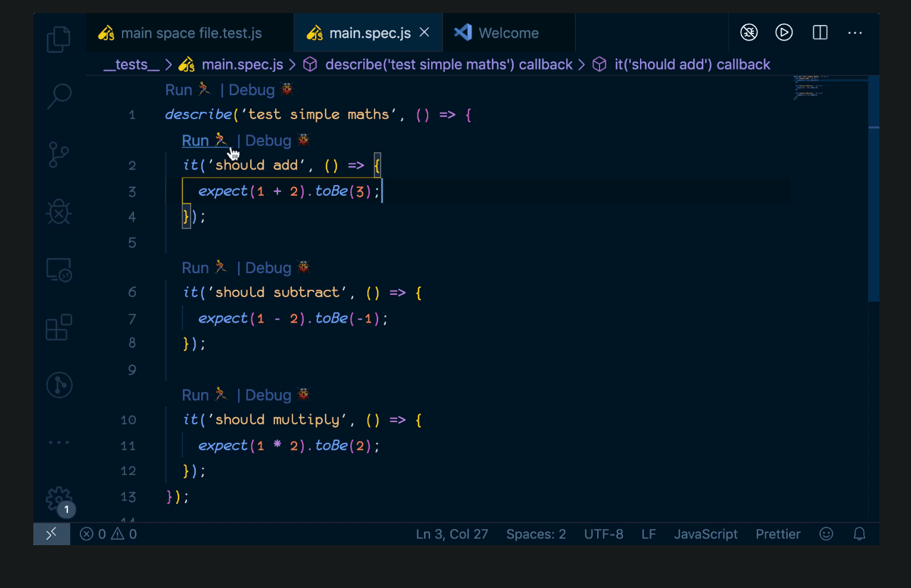The height and width of the screenshot is (588, 911).
Task: Click the run test play icon in toolbar
Action: [784, 33]
